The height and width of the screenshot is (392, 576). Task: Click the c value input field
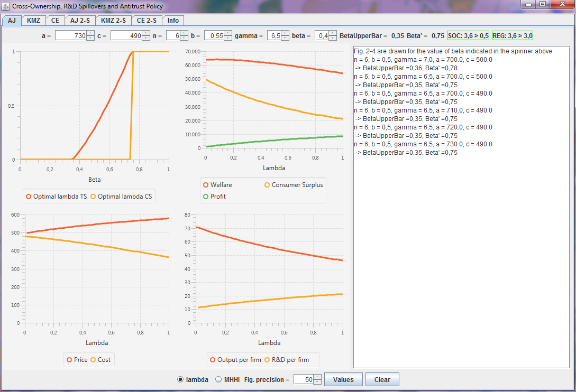click(x=125, y=36)
